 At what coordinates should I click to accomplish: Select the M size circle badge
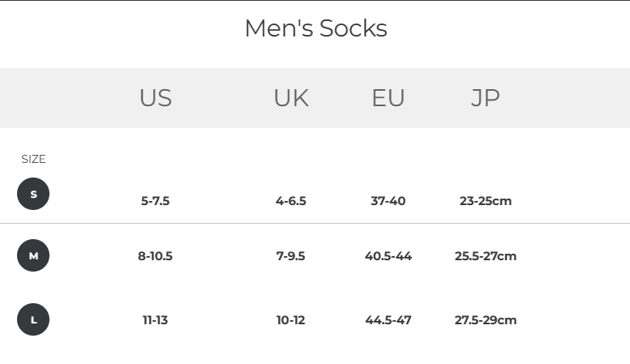coord(33,255)
